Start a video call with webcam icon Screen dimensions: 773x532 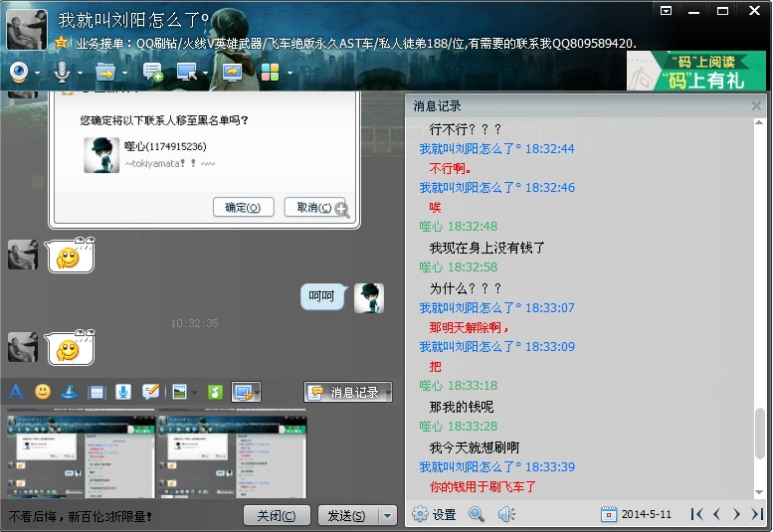tap(18, 72)
